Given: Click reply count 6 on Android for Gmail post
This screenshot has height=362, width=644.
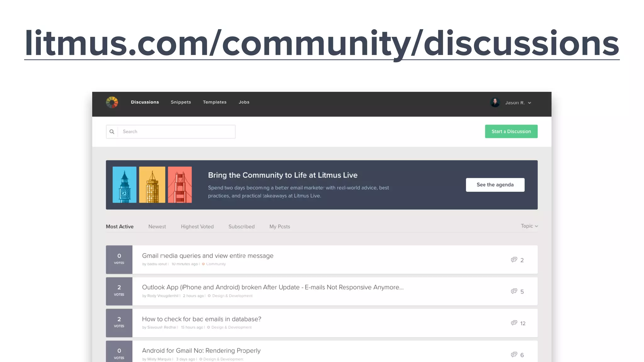Looking at the screenshot, I should (x=522, y=355).
